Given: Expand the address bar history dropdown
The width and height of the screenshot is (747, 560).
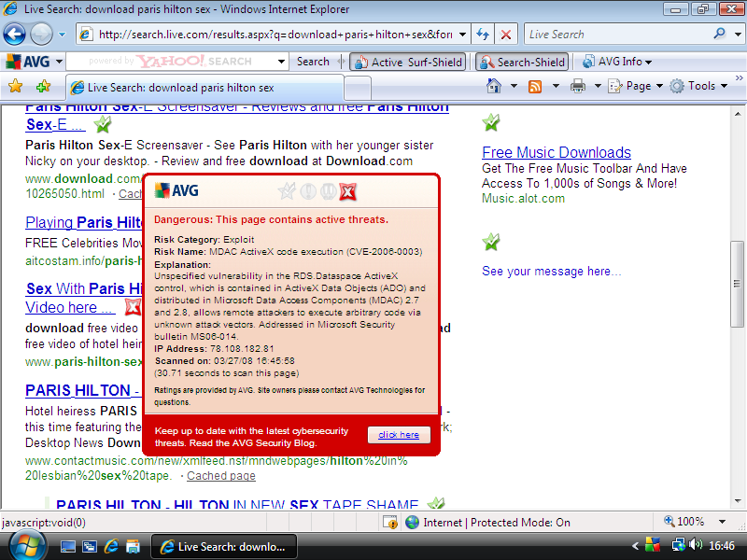Looking at the screenshot, I should click(462, 35).
